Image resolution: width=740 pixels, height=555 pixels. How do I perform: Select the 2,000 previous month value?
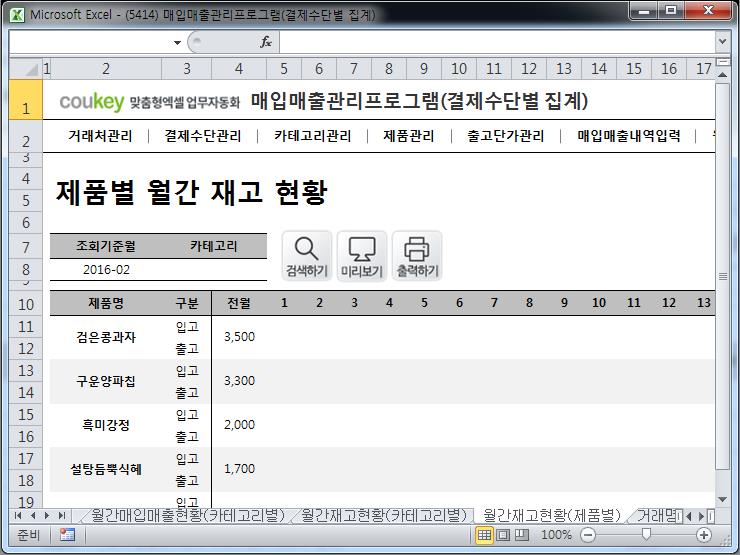point(239,425)
